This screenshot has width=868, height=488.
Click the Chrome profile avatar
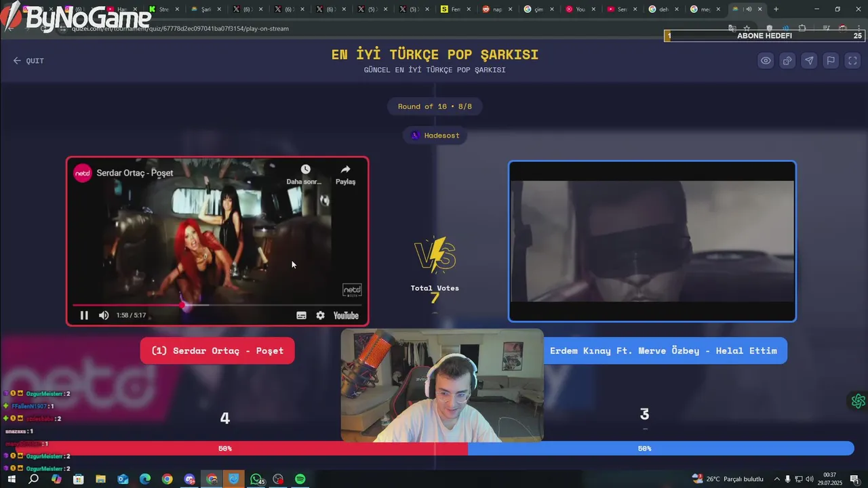coord(843,28)
